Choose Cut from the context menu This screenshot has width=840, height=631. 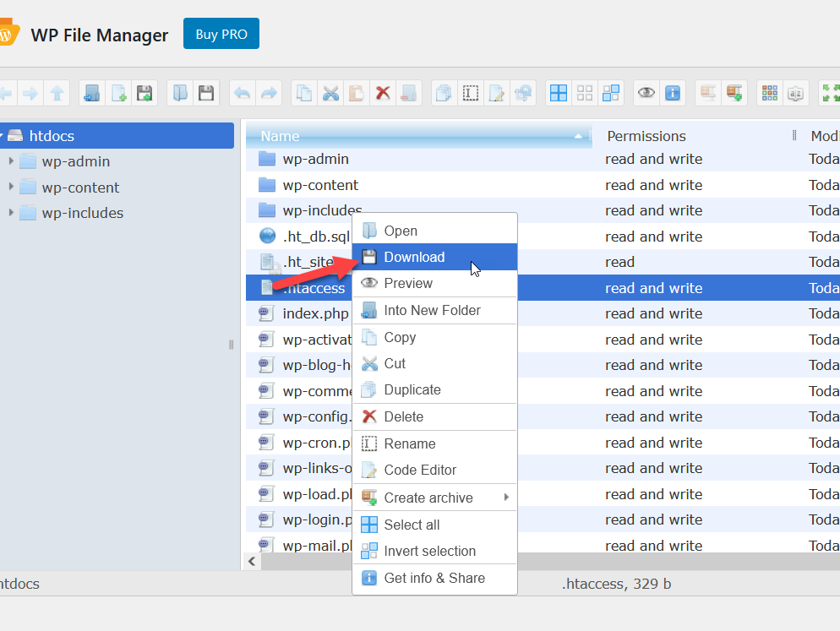(x=434, y=364)
